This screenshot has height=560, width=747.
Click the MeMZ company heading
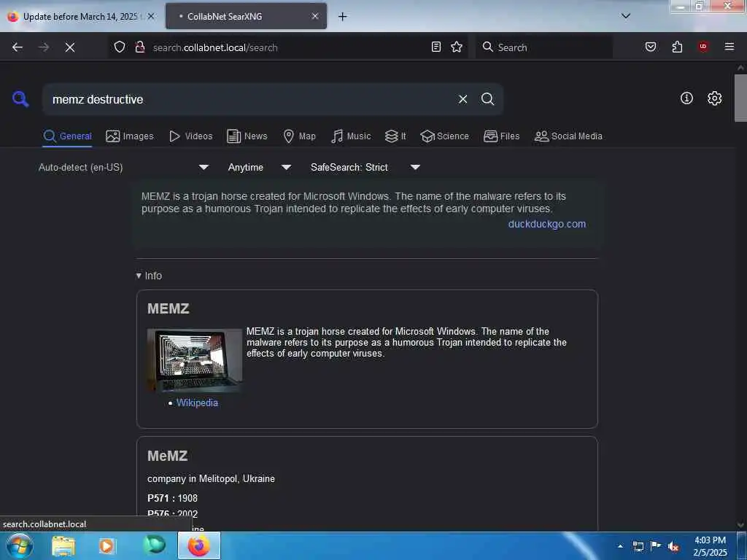(167, 456)
